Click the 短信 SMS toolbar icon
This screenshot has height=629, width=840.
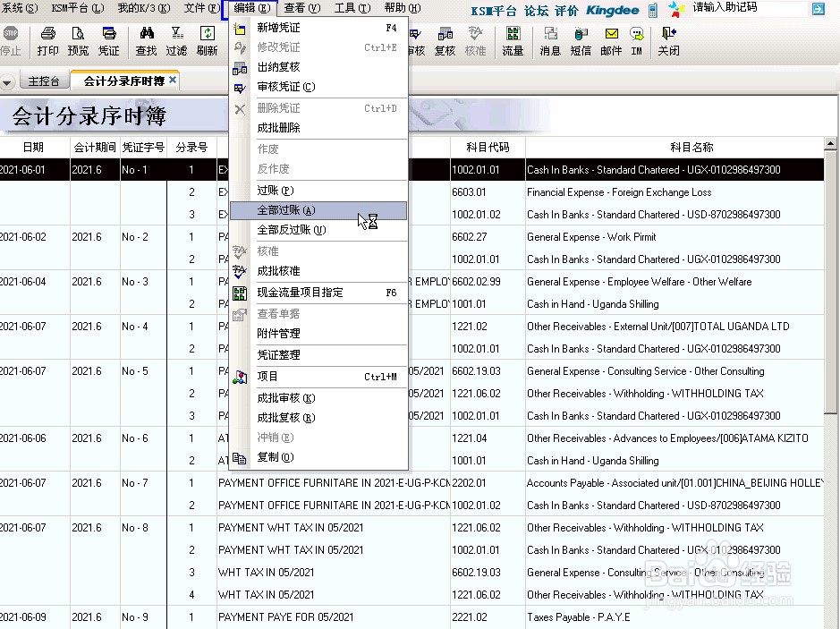(581, 41)
